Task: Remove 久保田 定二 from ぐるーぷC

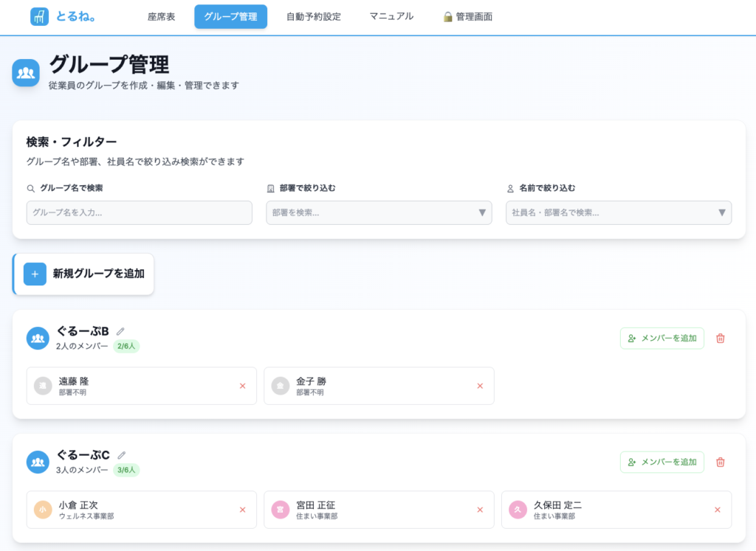Action: pos(717,510)
